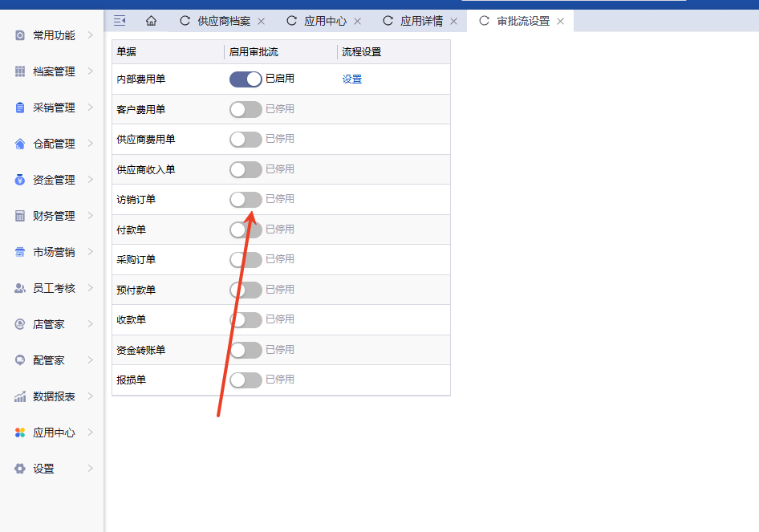Viewport: 759px width, 532px height.
Task: Click the 财务管理 calculator icon
Action: [20, 216]
